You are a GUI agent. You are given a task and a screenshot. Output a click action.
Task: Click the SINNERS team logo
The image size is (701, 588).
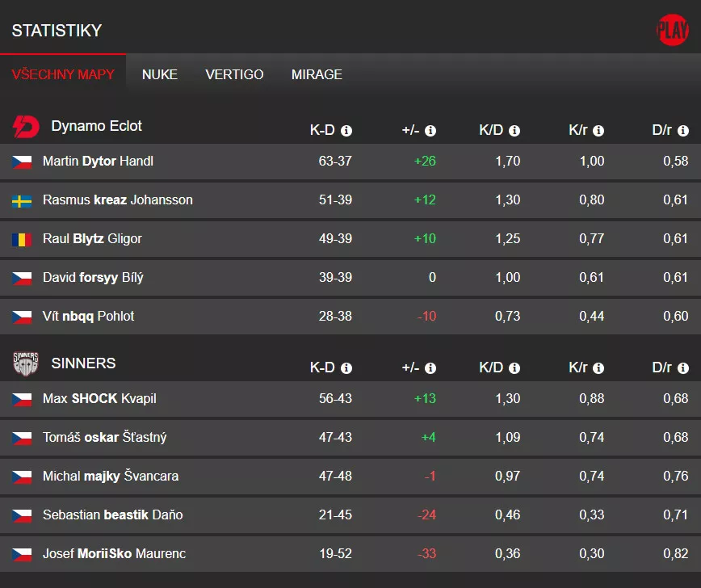(x=26, y=364)
